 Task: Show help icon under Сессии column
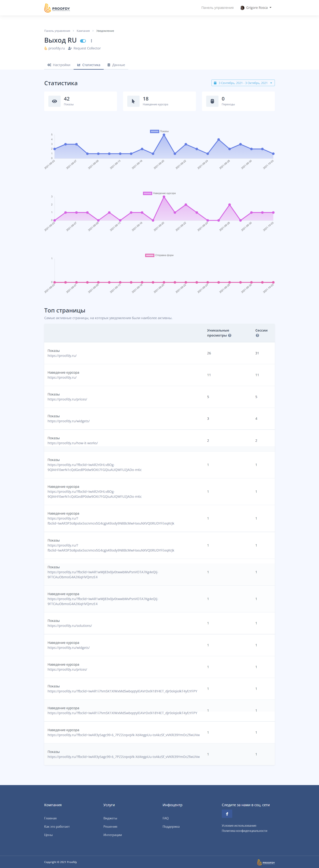click(257, 335)
